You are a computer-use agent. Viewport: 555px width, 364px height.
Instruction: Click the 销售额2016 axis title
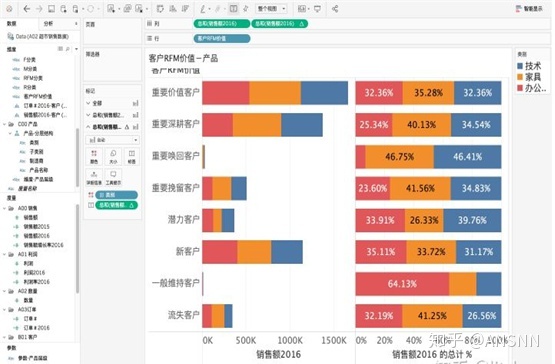click(279, 354)
